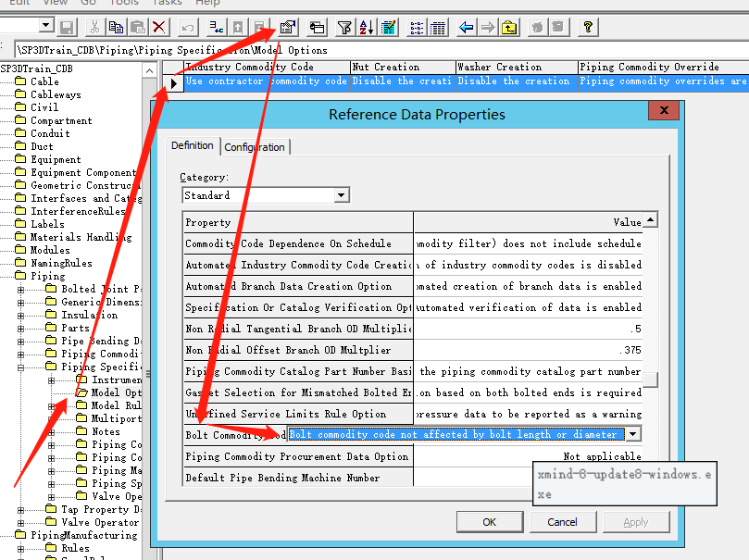Click the path address field
Viewport: 749px width, 560px height.
[x=381, y=50]
